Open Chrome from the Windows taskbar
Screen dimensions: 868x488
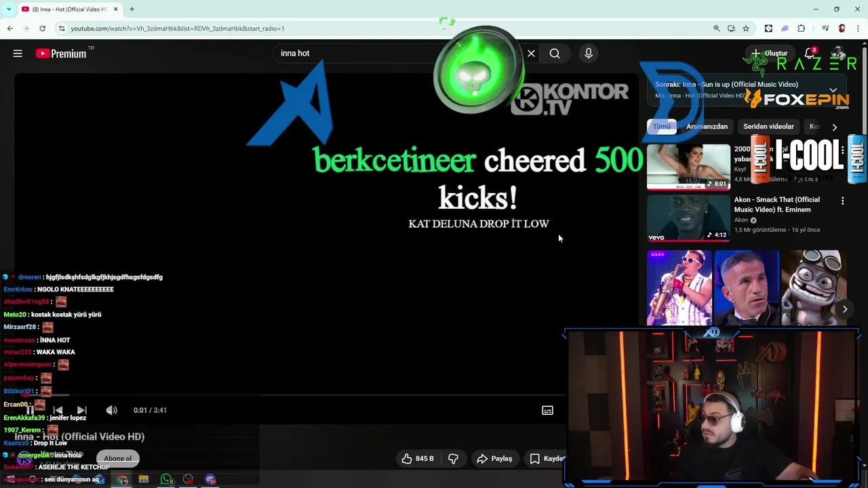coord(122,480)
